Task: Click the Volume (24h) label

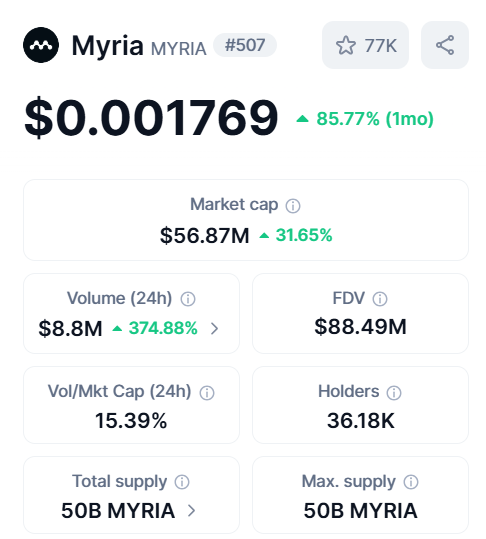Action: (x=120, y=298)
